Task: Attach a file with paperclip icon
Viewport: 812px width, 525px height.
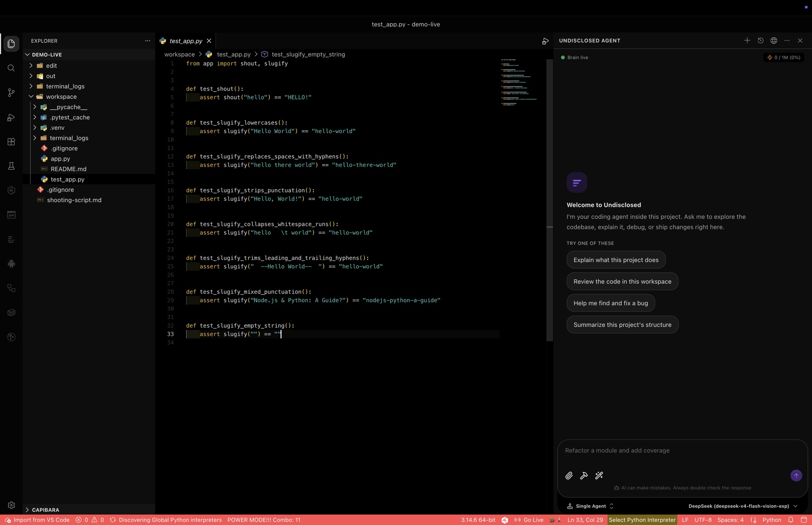Action: 569,476
